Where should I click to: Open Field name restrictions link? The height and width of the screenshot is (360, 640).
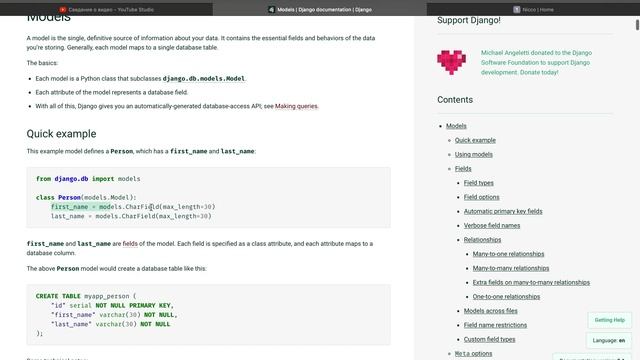tap(495, 325)
